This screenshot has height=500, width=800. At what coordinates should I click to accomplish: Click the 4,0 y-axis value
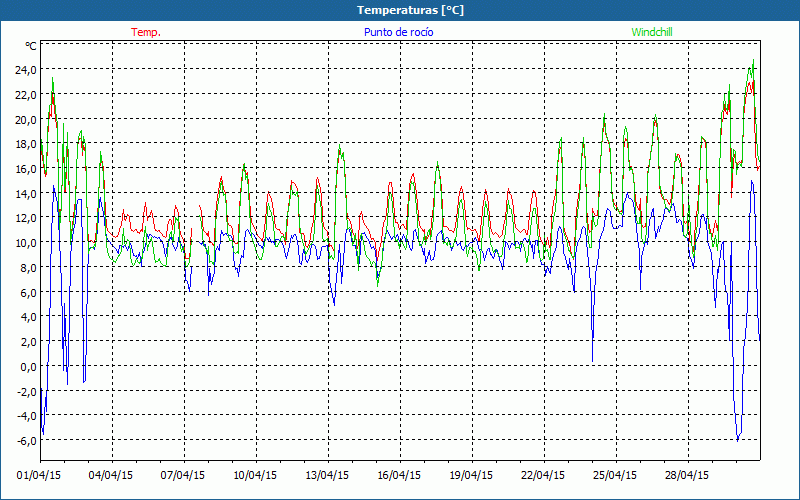tap(28, 317)
